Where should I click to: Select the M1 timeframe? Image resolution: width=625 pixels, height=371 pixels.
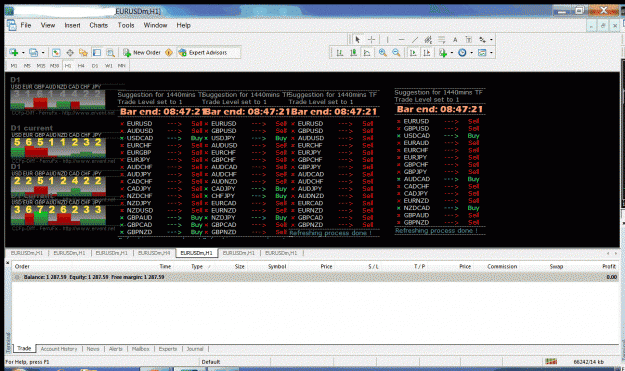click(x=14, y=66)
